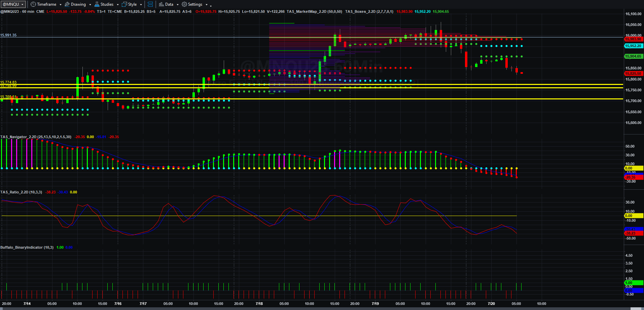
Task: Click the Timeframe clock icon
Action: (x=33, y=4)
